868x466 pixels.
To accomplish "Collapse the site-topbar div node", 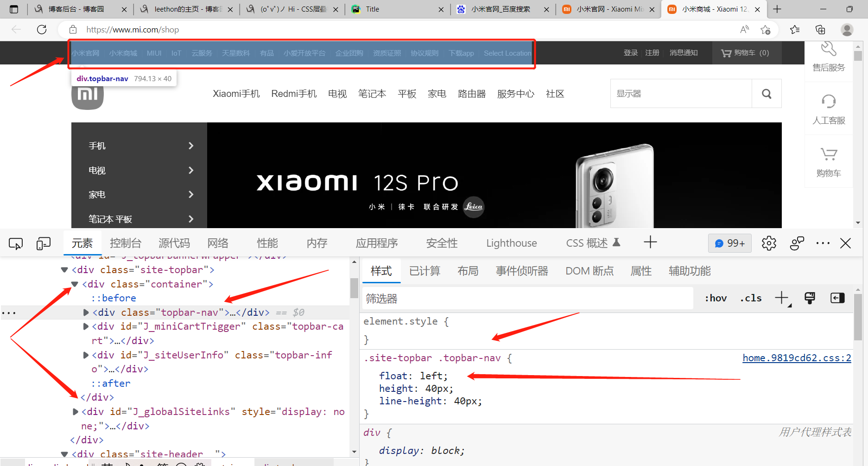I will tap(64, 270).
